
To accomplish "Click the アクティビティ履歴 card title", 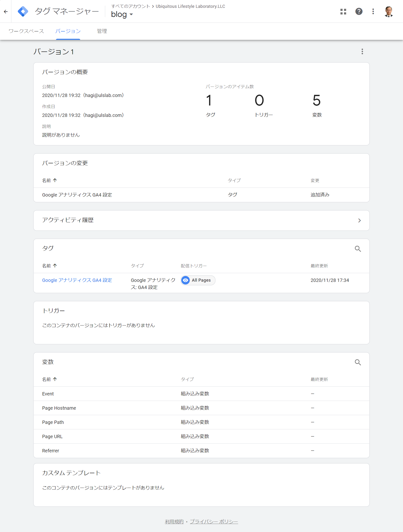I will coord(68,220).
